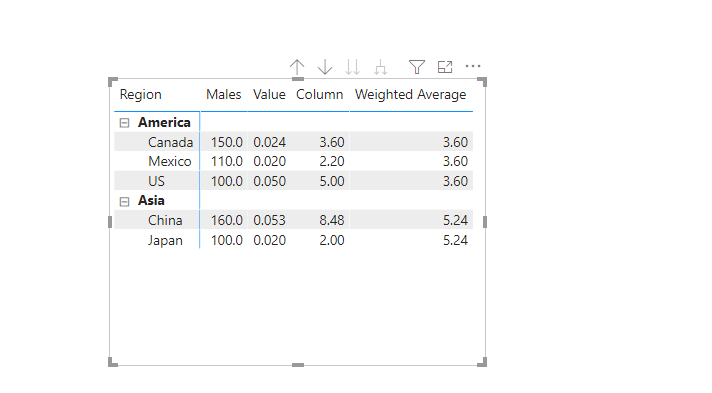Click Canada's Weighted Average 3.60 cell
712x393 pixels.
tap(455, 142)
